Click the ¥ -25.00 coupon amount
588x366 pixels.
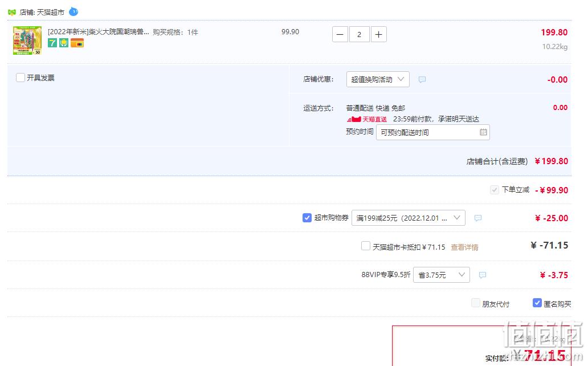(552, 218)
